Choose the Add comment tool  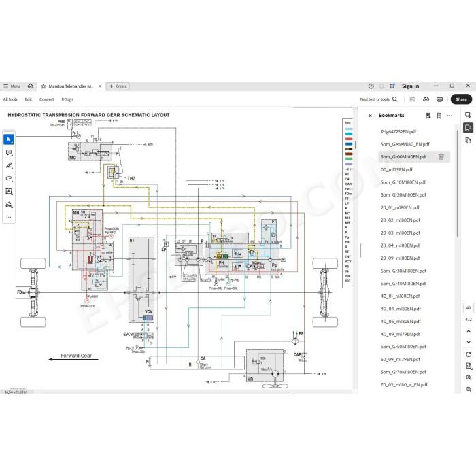[9, 153]
